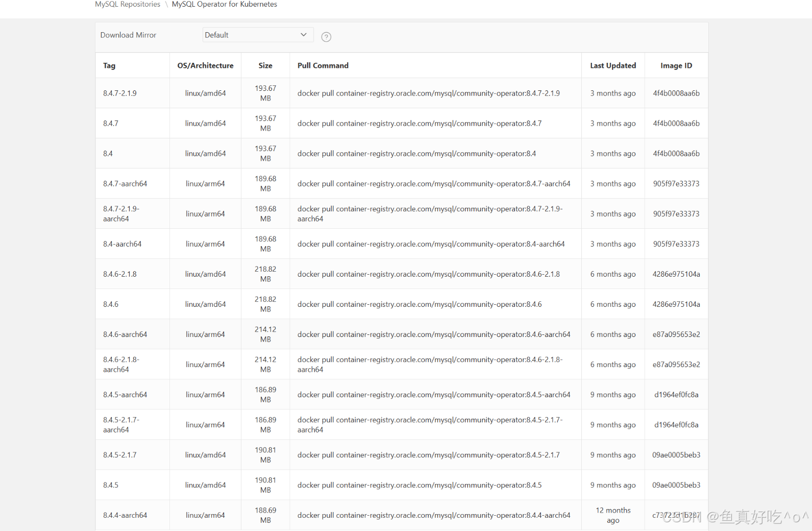Select the tag cell 8.4.7-aarch64
The width and height of the screenshot is (812, 531).
click(x=125, y=183)
